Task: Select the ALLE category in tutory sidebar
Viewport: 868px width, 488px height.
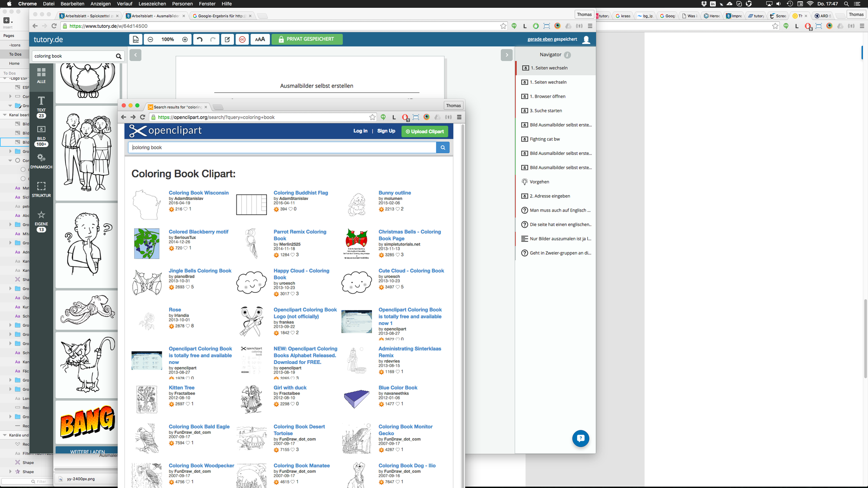Action: (x=41, y=75)
